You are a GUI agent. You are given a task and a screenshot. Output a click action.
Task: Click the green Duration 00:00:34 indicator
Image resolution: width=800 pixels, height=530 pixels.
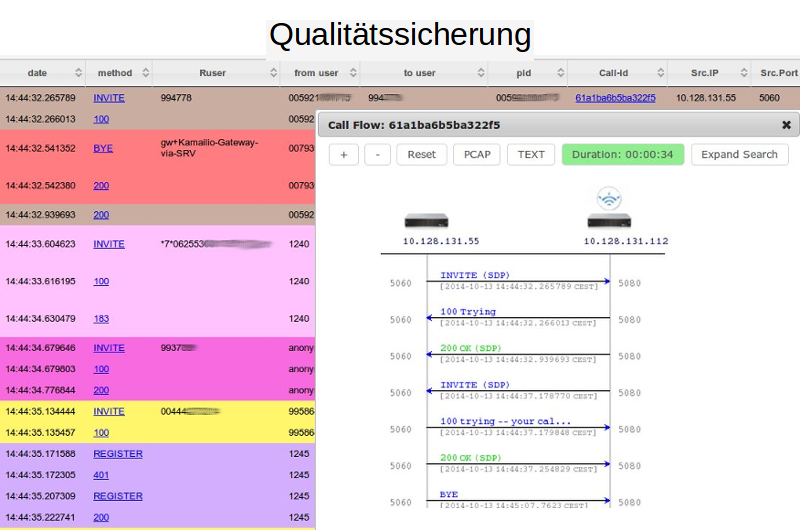623,154
